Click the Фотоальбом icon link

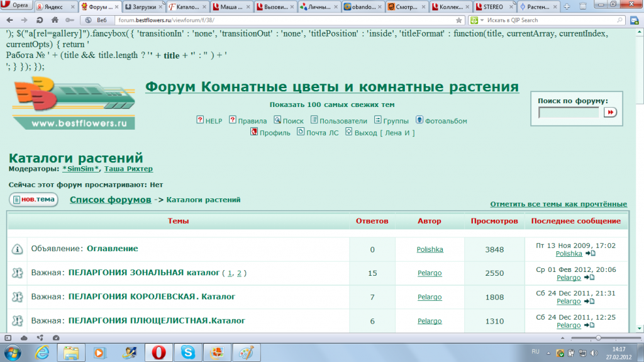tap(419, 120)
